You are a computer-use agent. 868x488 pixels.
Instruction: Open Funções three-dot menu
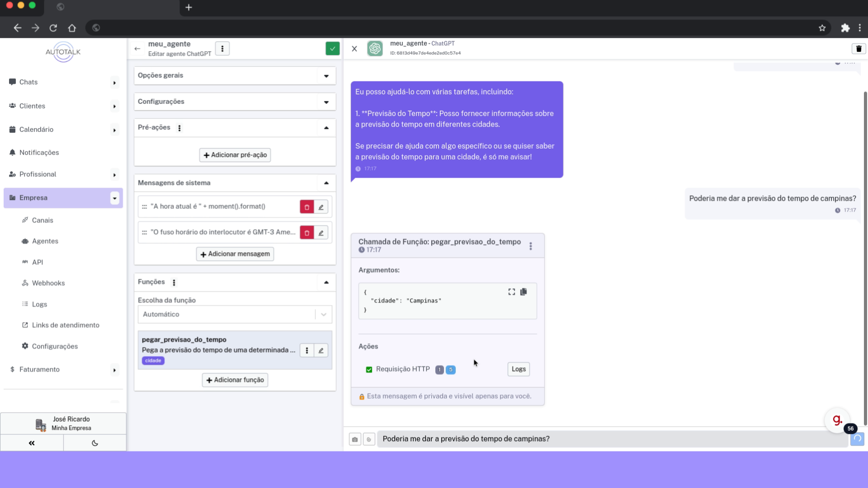pos(174,282)
